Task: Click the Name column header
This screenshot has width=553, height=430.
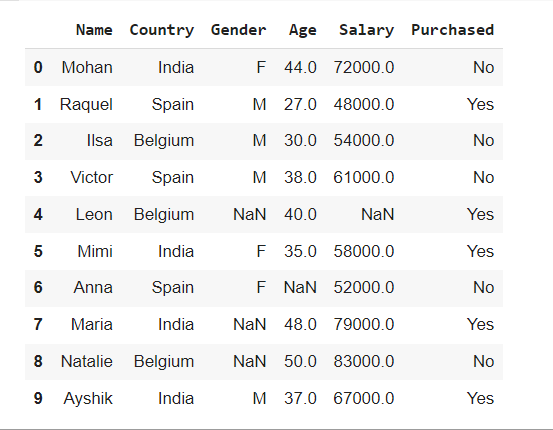Action: [x=94, y=30]
